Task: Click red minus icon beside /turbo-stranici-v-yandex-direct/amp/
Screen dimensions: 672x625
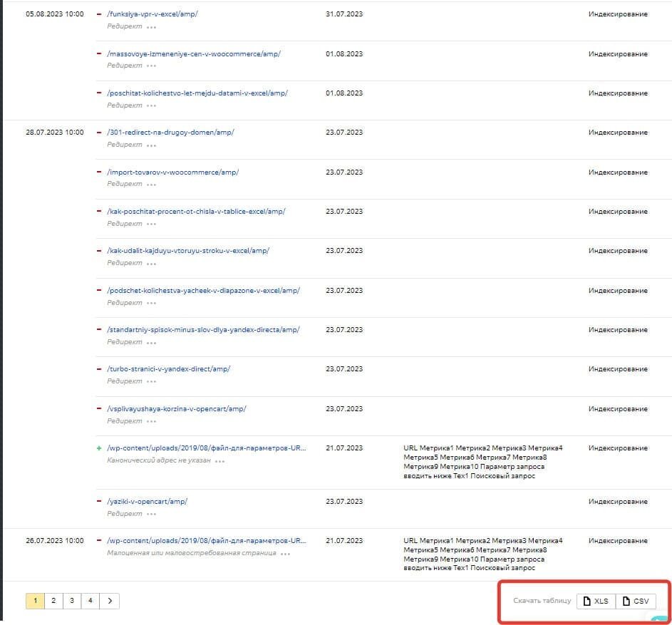Action: 99,368
